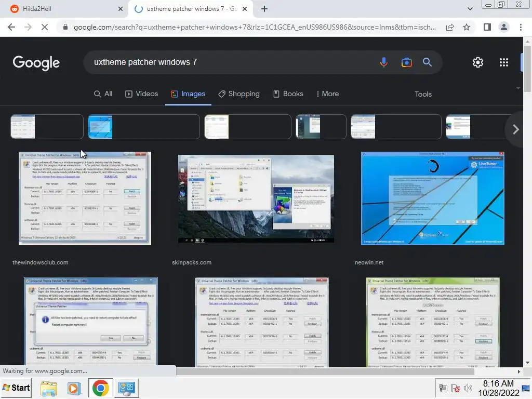
Task: Open the result showing restart computer dialog
Action: (90, 322)
